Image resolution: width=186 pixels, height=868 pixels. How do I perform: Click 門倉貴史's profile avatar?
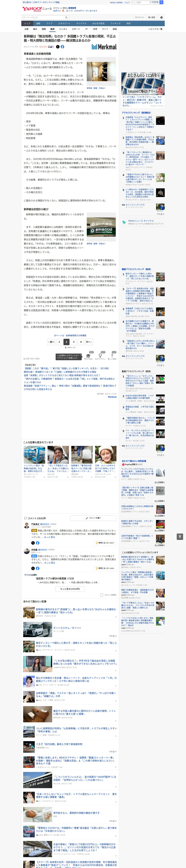pos(26,526)
